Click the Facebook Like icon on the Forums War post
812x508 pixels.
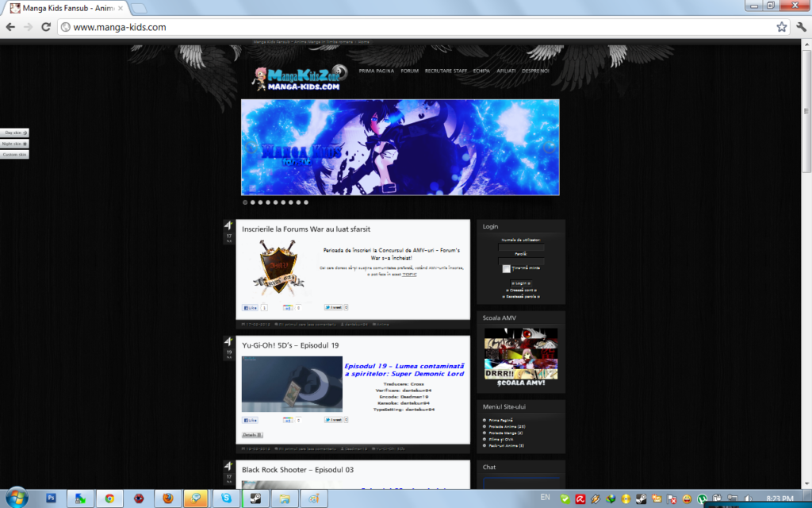pyautogui.click(x=249, y=307)
